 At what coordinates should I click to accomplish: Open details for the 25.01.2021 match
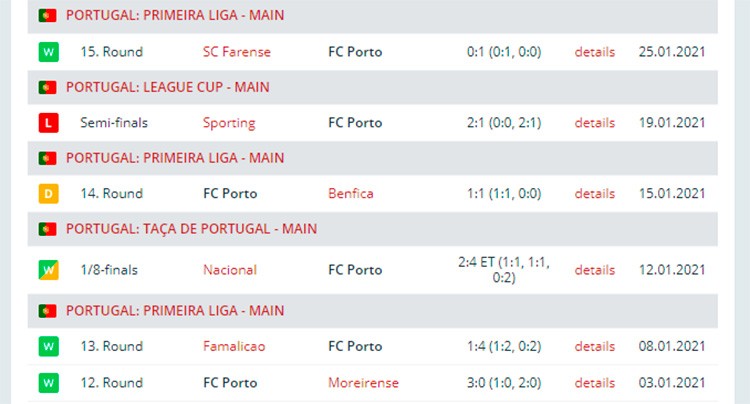pos(595,52)
